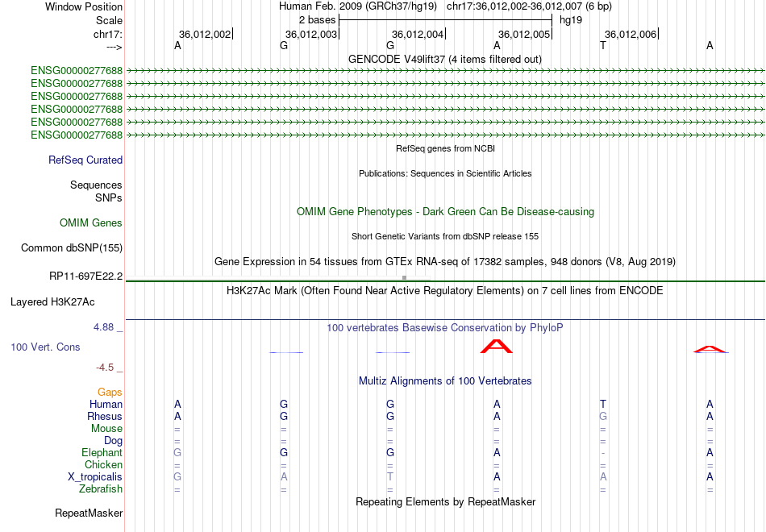The width and height of the screenshot is (766, 532).
Task: Click the 2 bases scale bar label
Action: (317, 20)
